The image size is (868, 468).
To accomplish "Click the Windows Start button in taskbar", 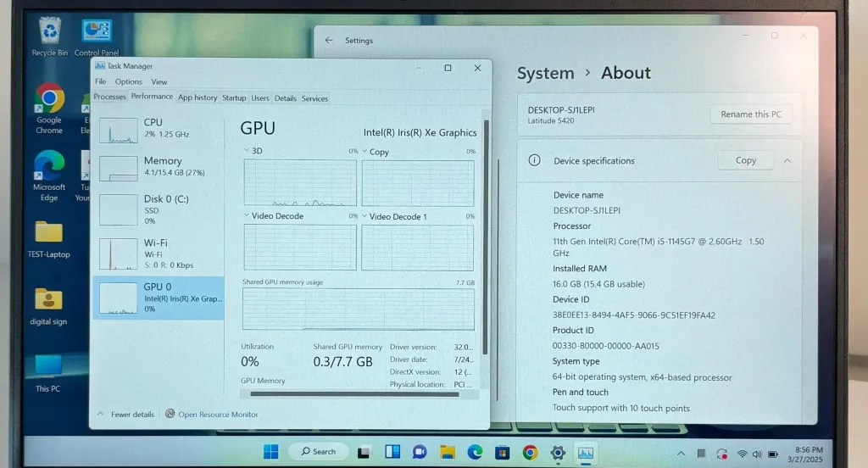I will pos(270,452).
